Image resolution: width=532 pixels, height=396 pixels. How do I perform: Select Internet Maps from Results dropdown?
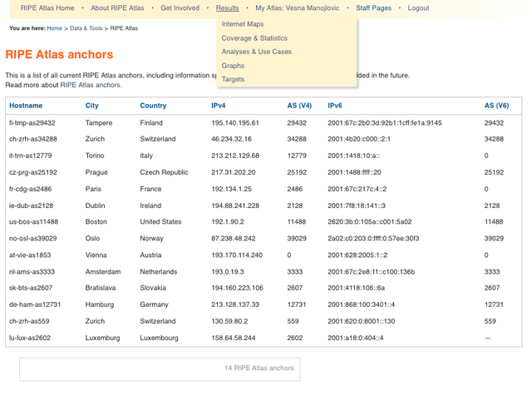pyautogui.click(x=243, y=24)
